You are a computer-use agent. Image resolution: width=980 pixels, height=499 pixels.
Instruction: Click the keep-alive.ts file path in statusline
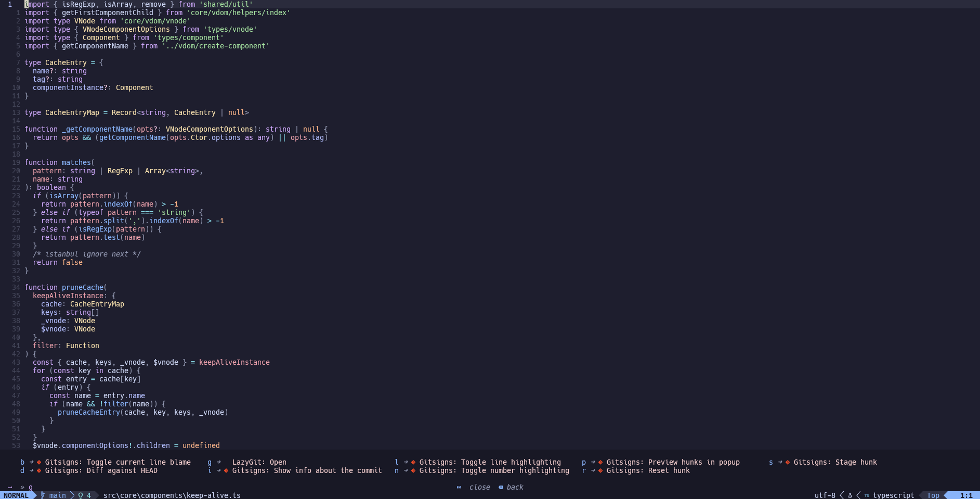point(172,495)
